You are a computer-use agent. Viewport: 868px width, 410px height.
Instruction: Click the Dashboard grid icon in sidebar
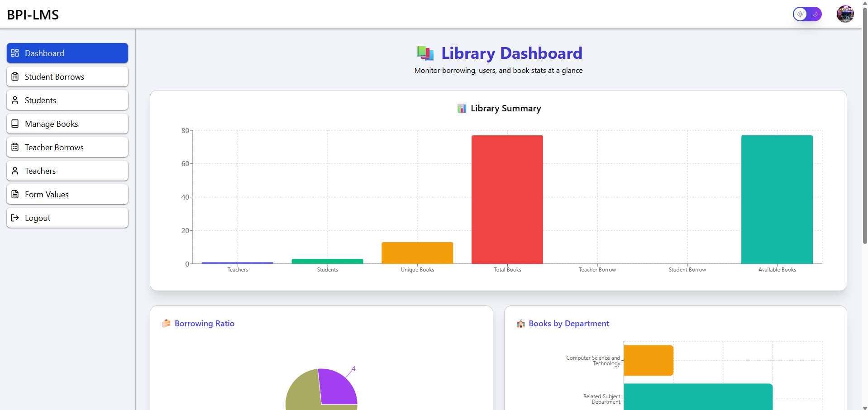(15, 53)
